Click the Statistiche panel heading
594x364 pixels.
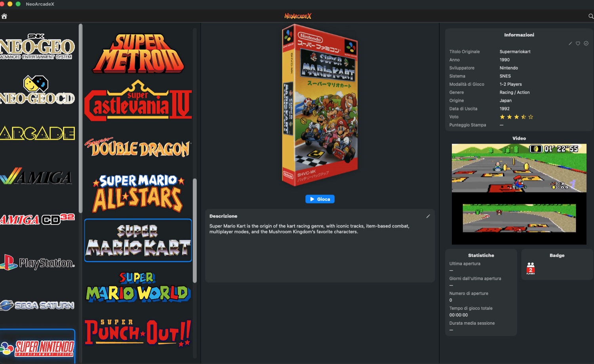click(481, 255)
